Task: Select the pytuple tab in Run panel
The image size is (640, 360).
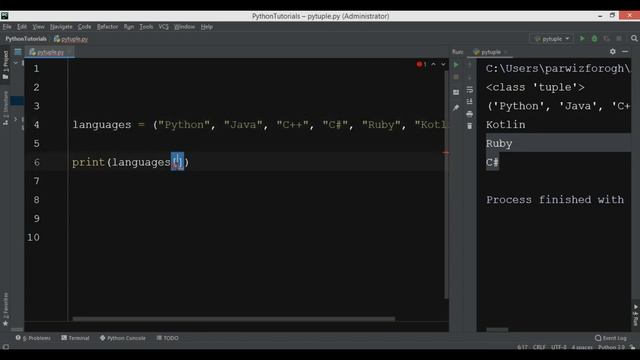Action: click(490, 52)
